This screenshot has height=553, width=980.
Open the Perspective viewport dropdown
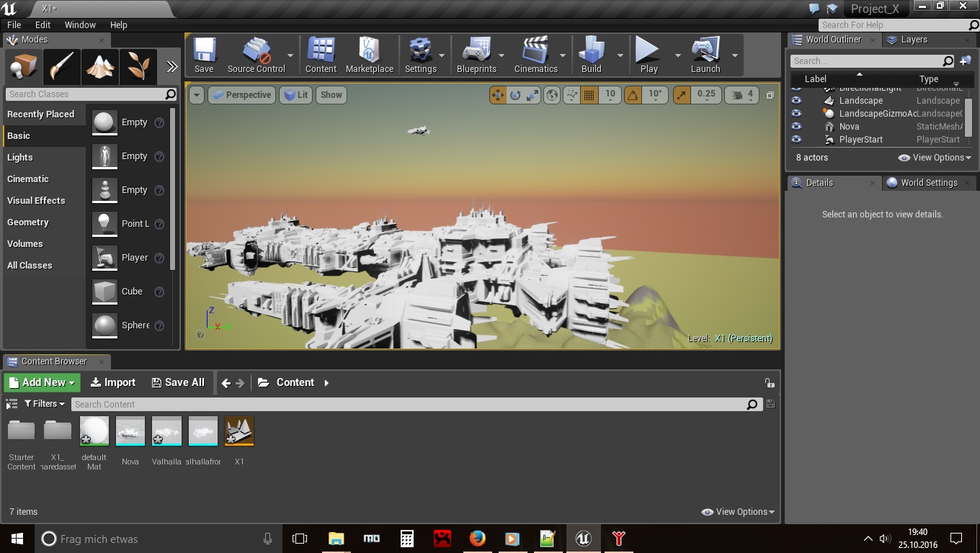tap(241, 95)
